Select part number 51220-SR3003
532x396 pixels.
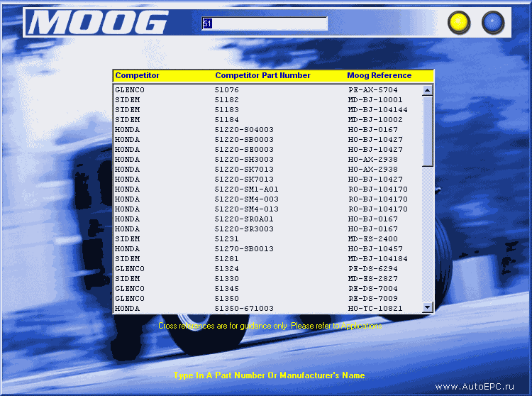[244, 229]
